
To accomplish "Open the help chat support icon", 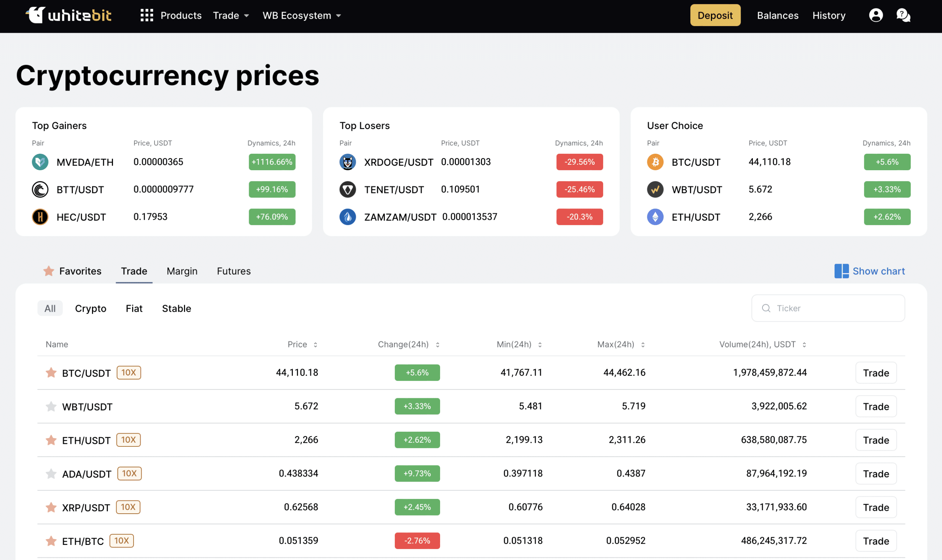I will 903,15.
